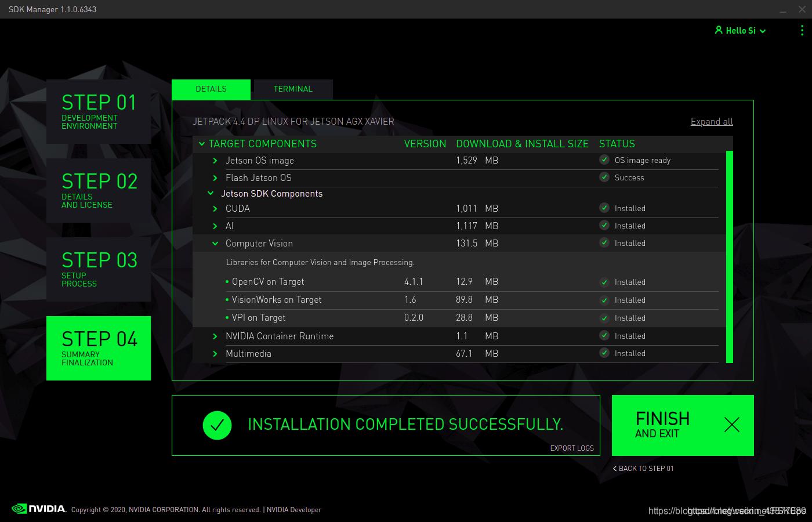Image resolution: width=812 pixels, height=522 pixels.
Task: Expand the Jetson OS image row
Action: pyautogui.click(x=215, y=161)
